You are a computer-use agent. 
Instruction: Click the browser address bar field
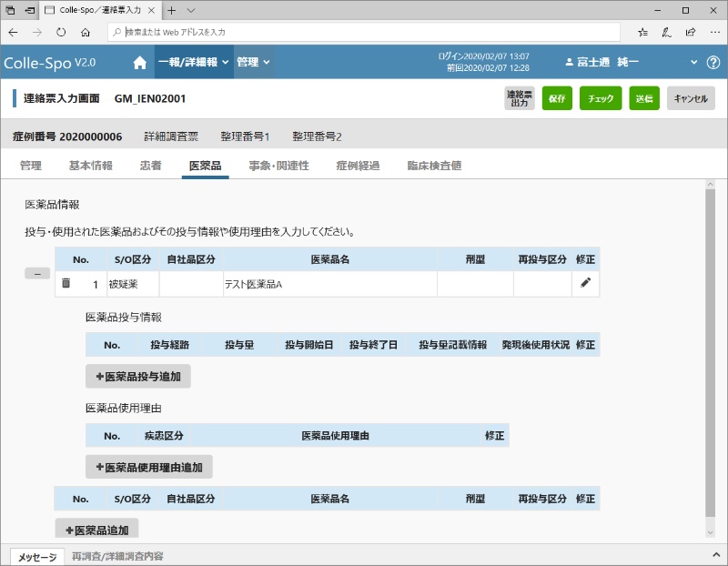pos(364,32)
